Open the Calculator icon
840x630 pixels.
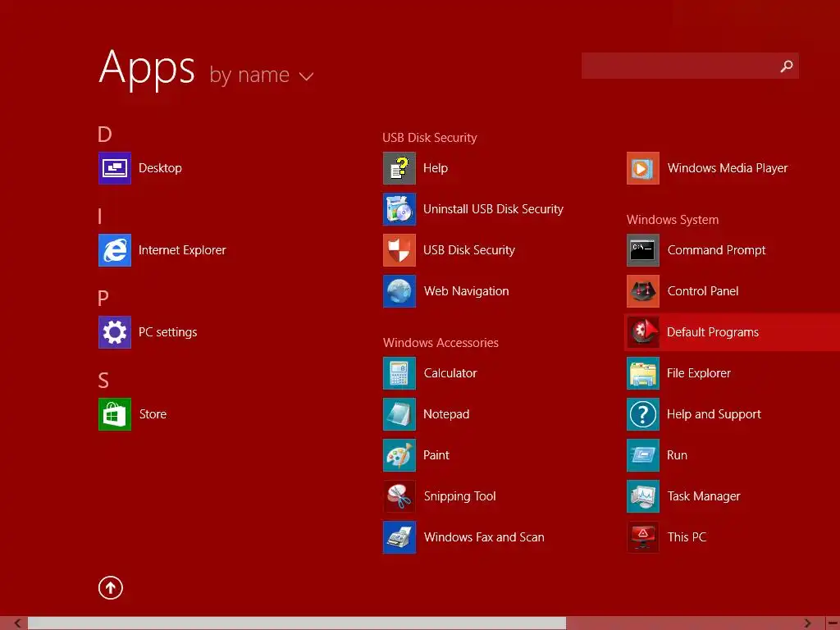coord(399,373)
